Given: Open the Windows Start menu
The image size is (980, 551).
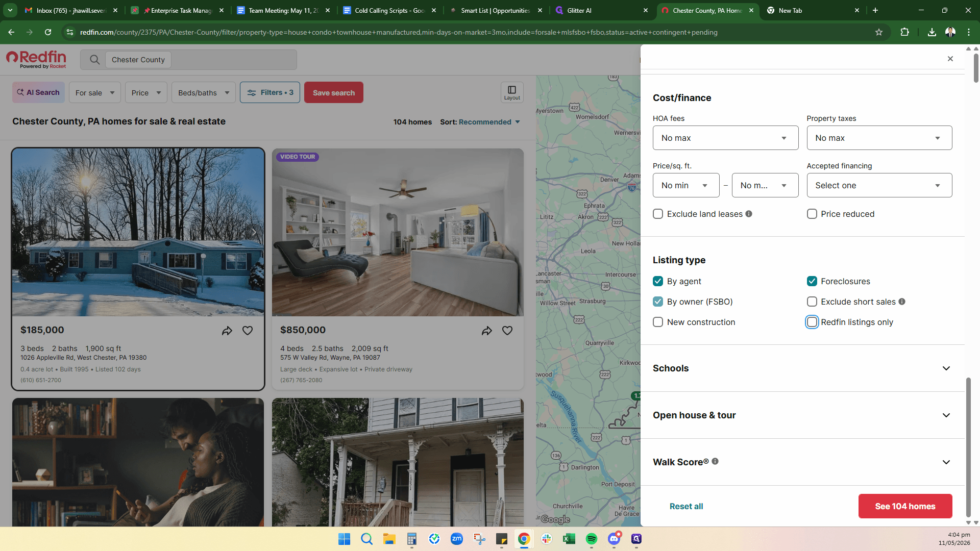Looking at the screenshot, I should (345, 539).
